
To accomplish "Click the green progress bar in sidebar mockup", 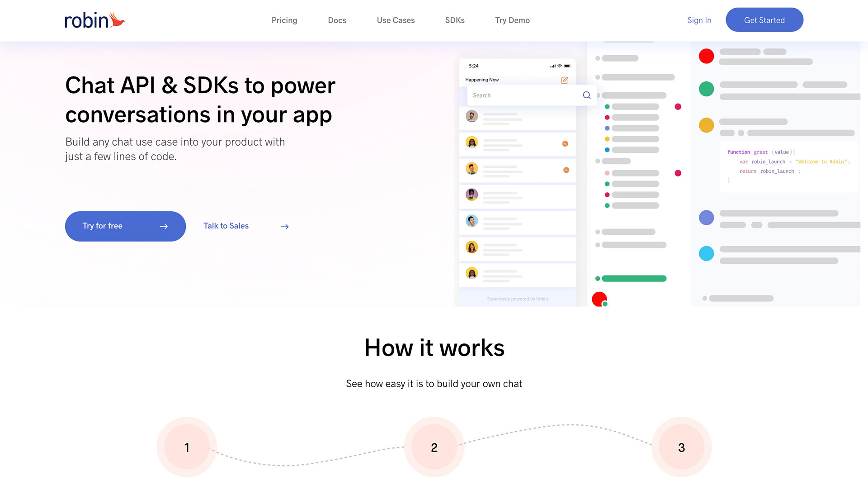I will pyautogui.click(x=633, y=279).
